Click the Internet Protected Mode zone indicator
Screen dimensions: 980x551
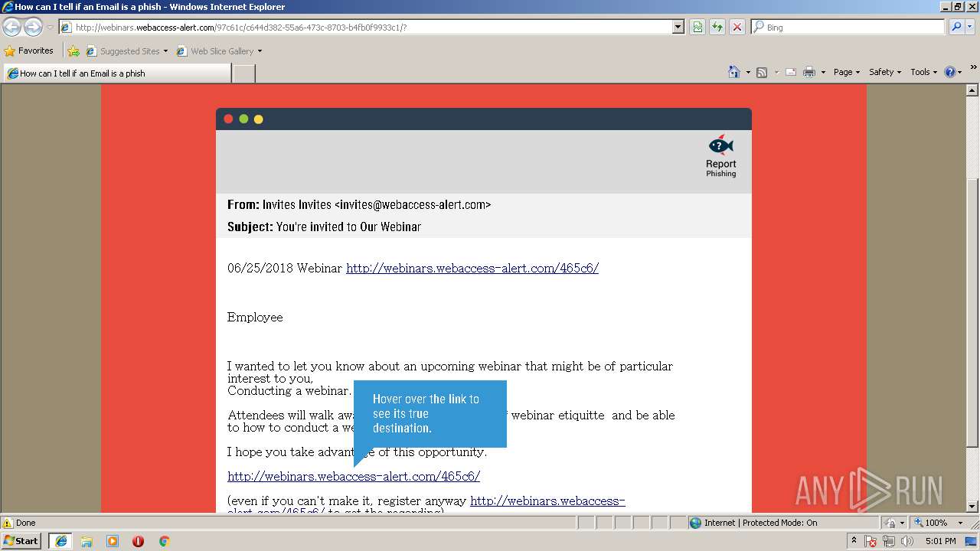pyautogui.click(x=753, y=523)
